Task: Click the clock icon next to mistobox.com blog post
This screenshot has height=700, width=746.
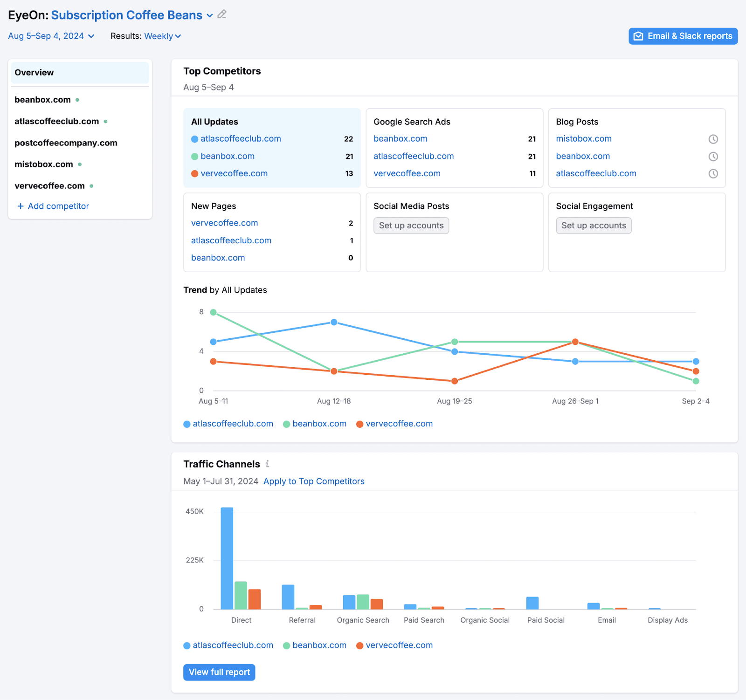Action: 713,139
